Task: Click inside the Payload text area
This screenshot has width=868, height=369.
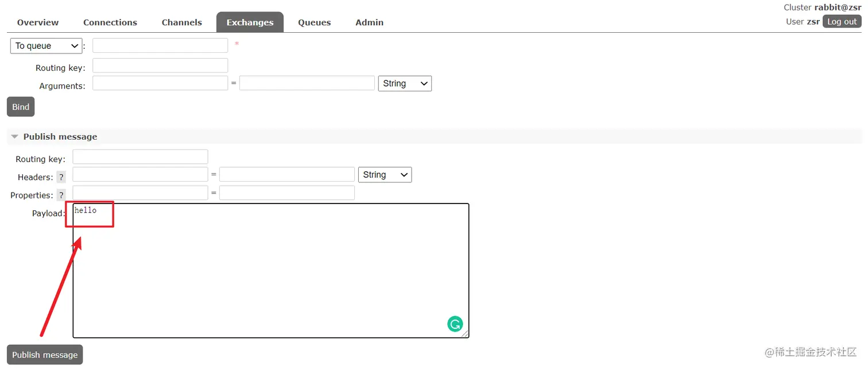Action: [x=271, y=270]
